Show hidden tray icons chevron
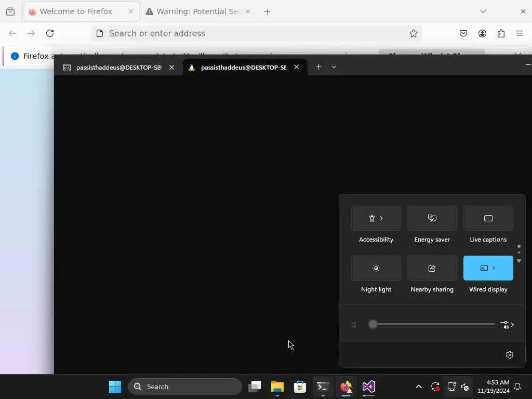The image size is (532, 399). coord(419,387)
